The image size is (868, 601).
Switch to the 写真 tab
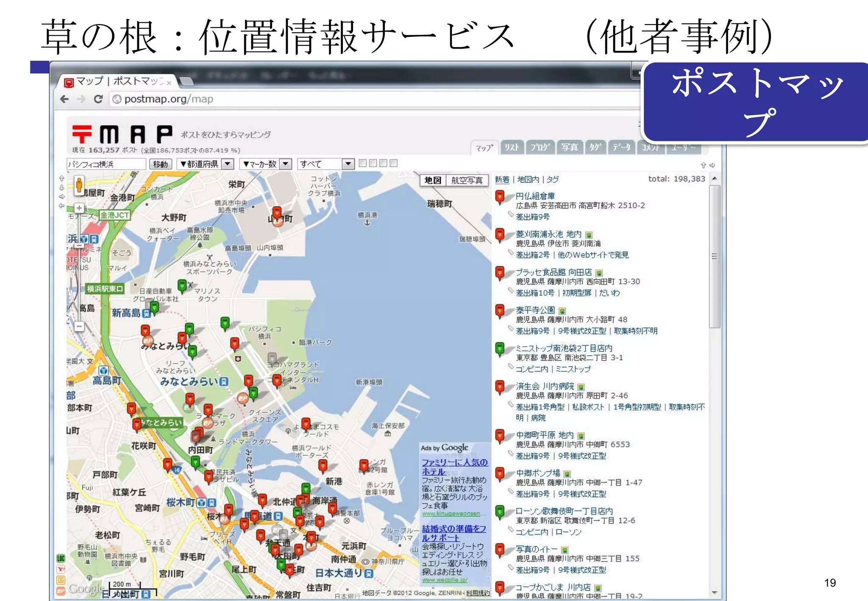point(570,147)
